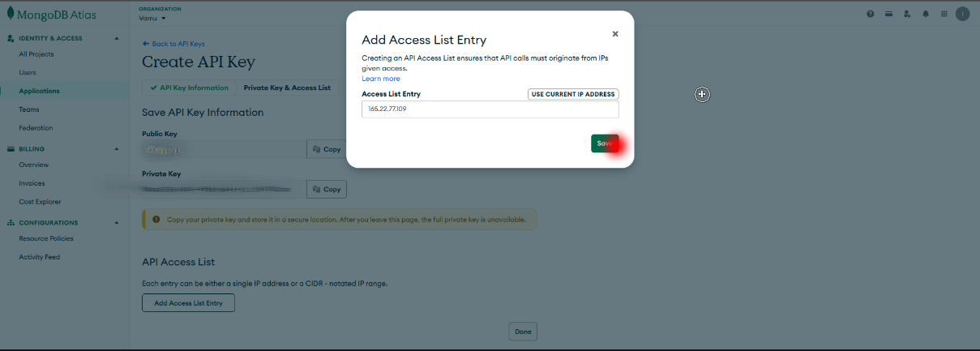Collapse the Billing section

(117, 149)
